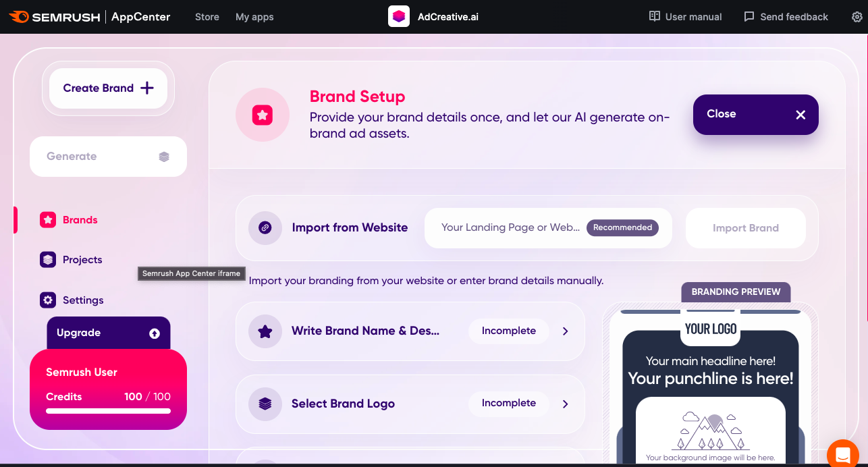Close the Brand Setup panel
868x467 pixels.
point(755,115)
